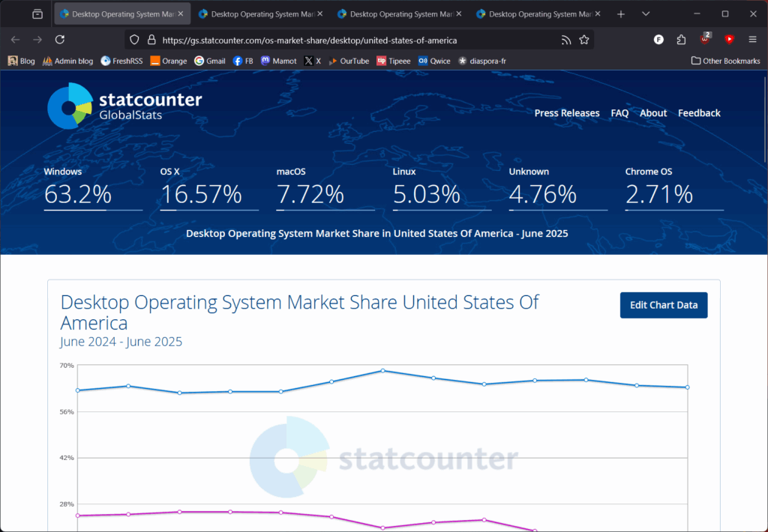Screen dimensions: 768x532
Task: Open a new tab with plus button
Action: (x=620, y=14)
